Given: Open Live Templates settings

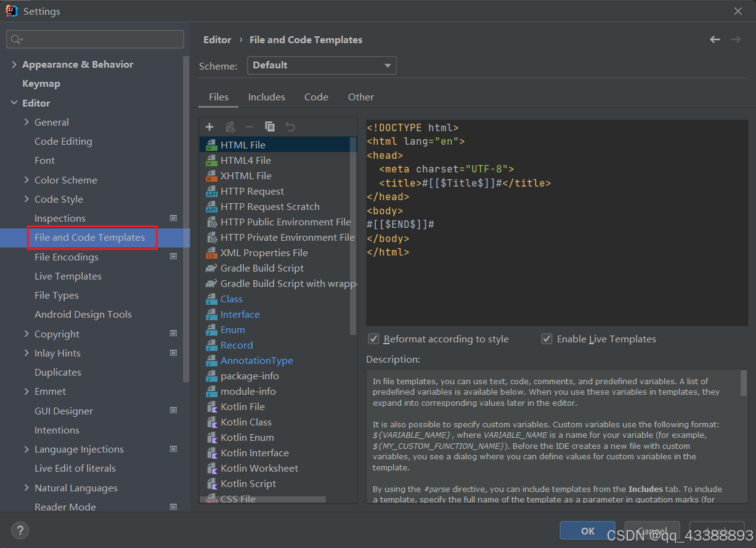Looking at the screenshot, I should click(x=68, y=276).
